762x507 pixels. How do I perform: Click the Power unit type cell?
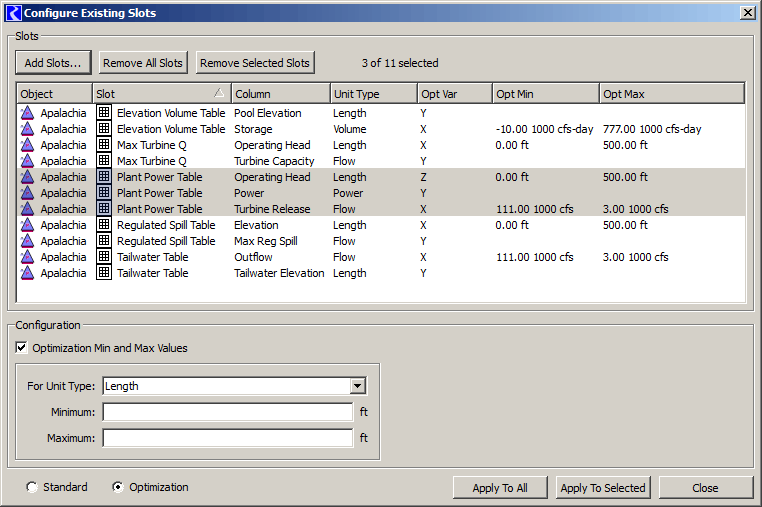(348, 193)
